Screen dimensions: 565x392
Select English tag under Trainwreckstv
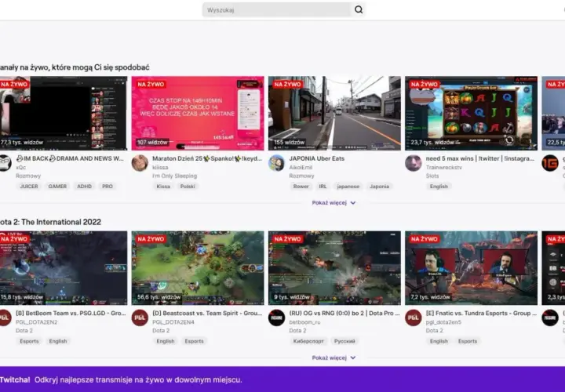click(x=439, y=187)
